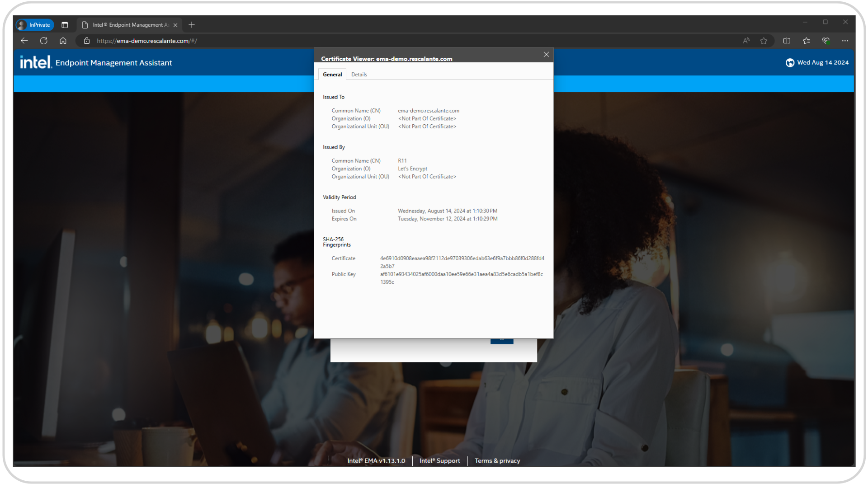This screenshot has width=868, height=488.
Task: Click the Let's Encrypt organization value
Action: pos(412,169)
